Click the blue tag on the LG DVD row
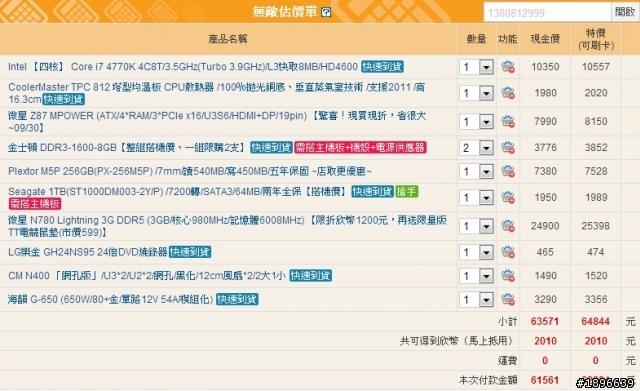The width and height of the screenshot is (640, 391). [x=190, y=252]
